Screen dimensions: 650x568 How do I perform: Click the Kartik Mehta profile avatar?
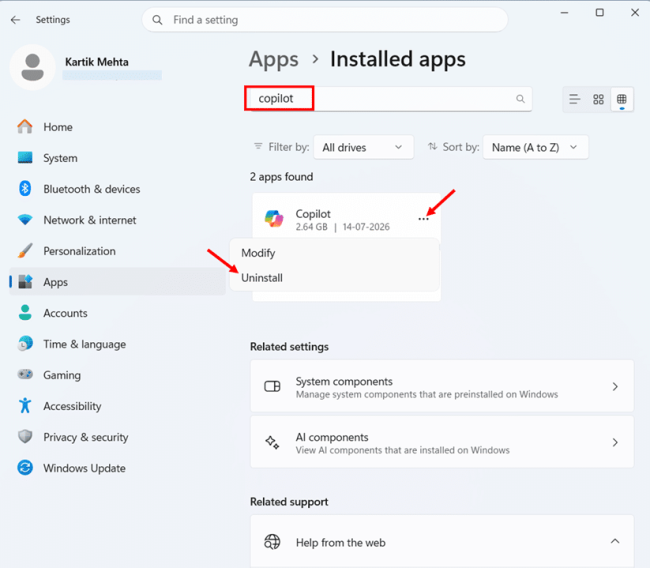tap(32, 67)
